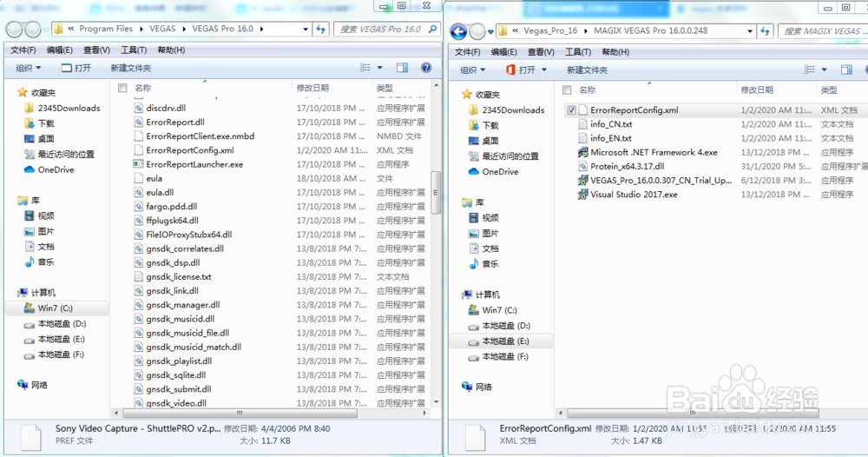Expand arrow after VEGAS Pro 16.0 breadcrumb
The height and width of the screenshot is (457, 868).
262,29
